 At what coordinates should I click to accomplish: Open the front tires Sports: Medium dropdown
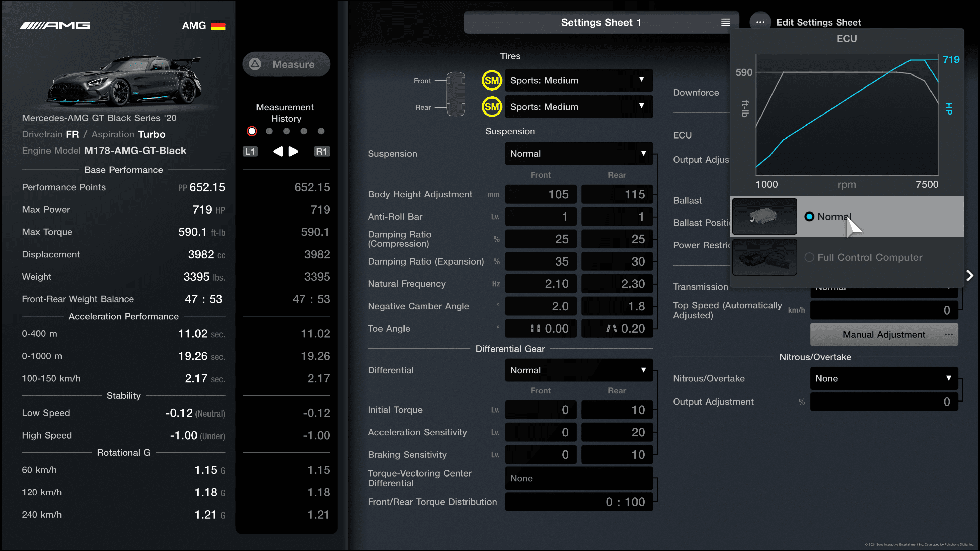[x=579, y=80]
